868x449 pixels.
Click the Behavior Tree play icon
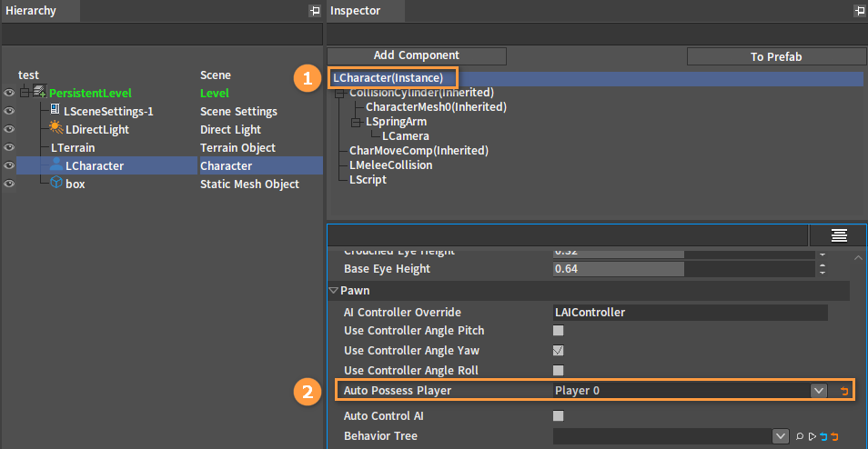[x=812, y=436]
